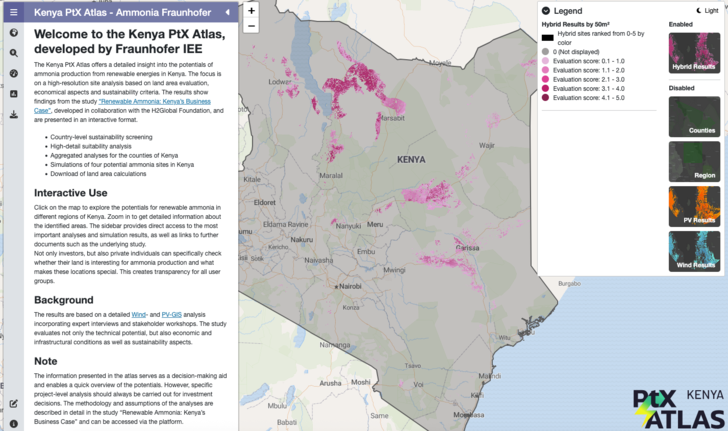Click the "Hybrid Results by 50m²" legend title
The image size is (728, 431).
point(575,24)
